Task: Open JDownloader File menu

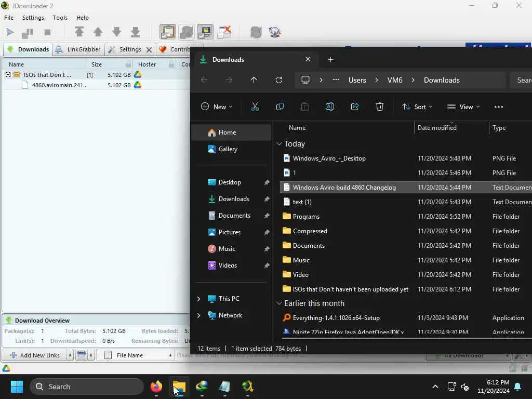Action: click(x=9, y=18)
